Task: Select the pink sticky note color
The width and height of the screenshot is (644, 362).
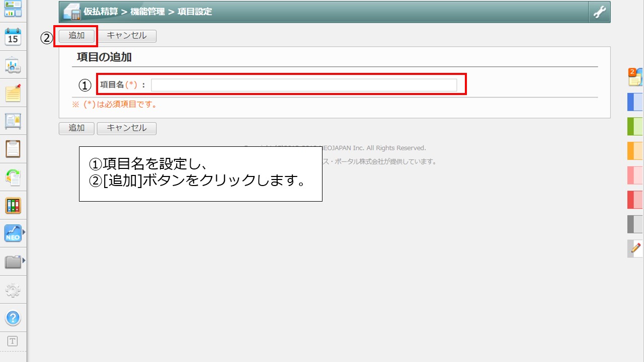Action: coord(635,175)
